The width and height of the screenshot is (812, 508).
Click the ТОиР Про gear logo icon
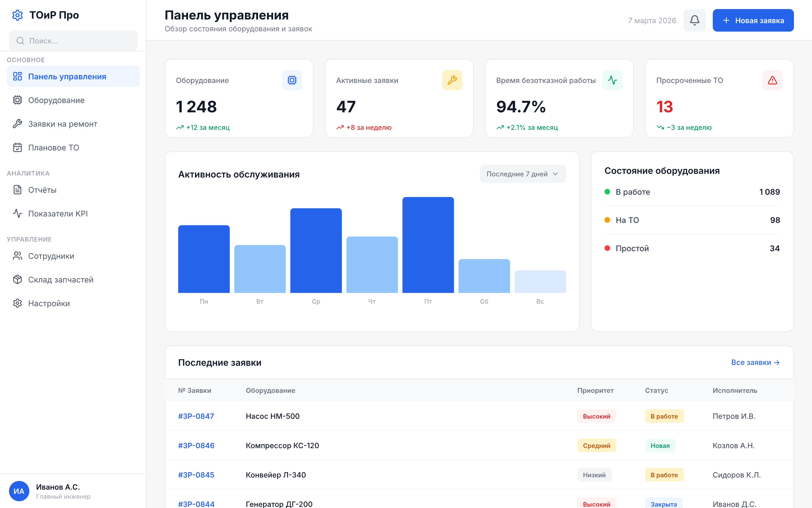[x=17, y=15]
